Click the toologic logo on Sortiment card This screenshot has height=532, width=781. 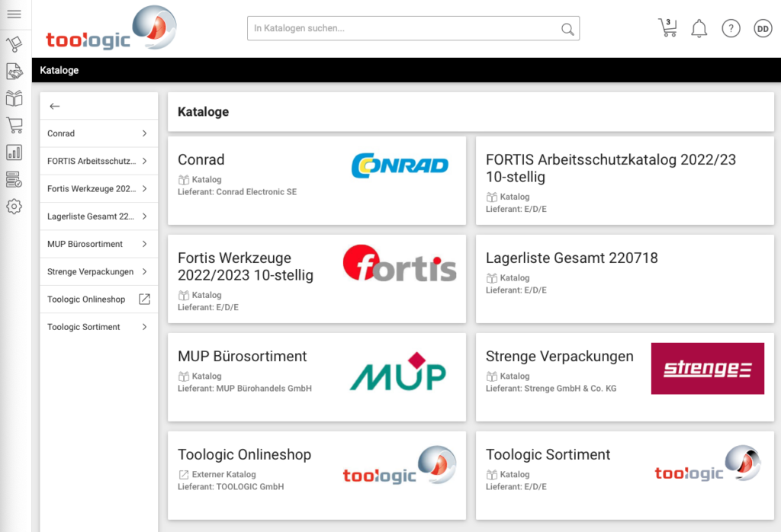tap(708, 463)
